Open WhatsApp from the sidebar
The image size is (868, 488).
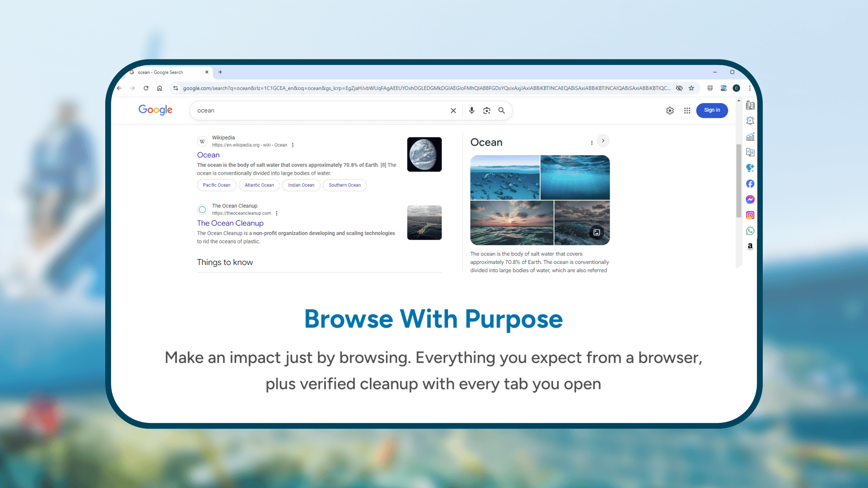click(750, 231)
